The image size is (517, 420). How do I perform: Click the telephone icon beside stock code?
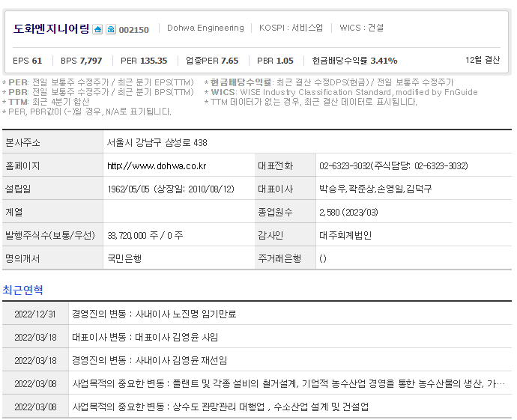(x=111, y=29)
